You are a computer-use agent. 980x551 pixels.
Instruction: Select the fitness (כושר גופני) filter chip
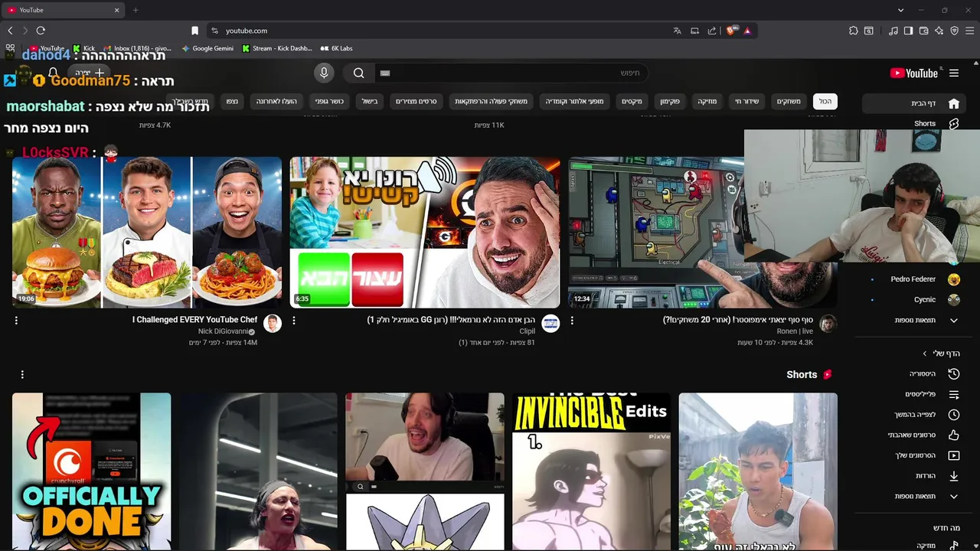point(329,101)
